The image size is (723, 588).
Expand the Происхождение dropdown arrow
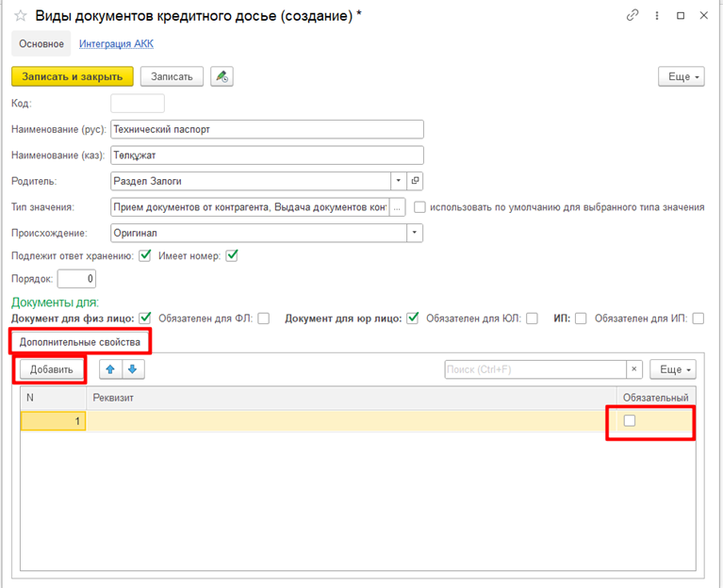click(415, 233)
